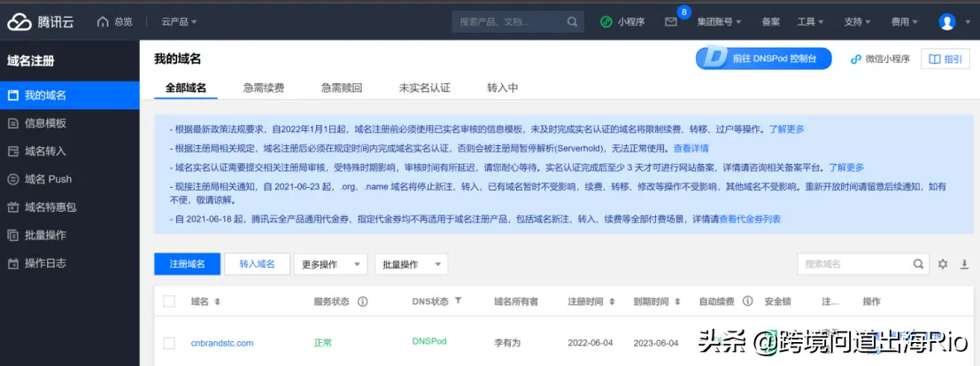Click the 2023-06-04 expiry date

pyautogui.click(x=657, y=343)
